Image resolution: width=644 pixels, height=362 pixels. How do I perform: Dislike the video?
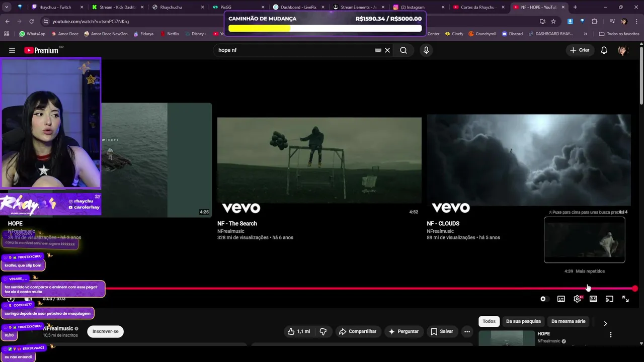pos(323,331)
